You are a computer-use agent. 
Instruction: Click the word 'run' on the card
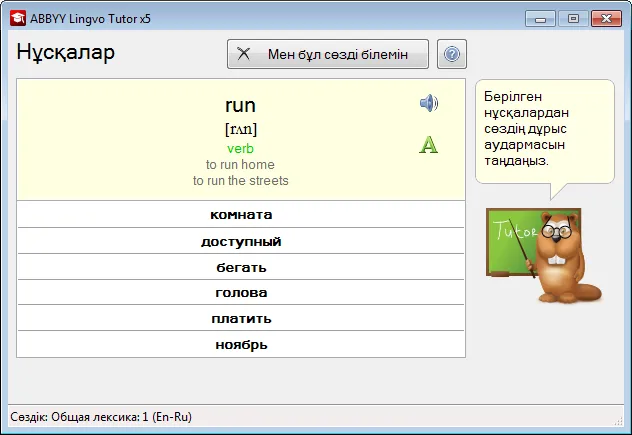(241, 105)
